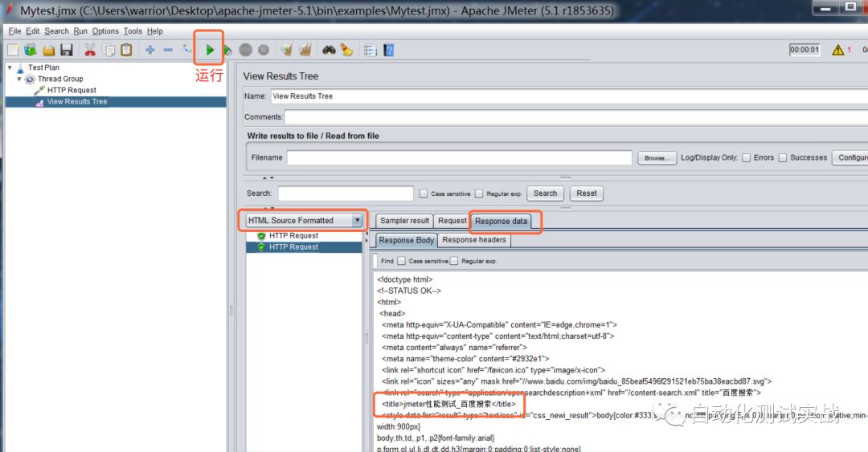The image size is (868, 452).
Task: Click the Name input field
Action: tap(569, 96)
